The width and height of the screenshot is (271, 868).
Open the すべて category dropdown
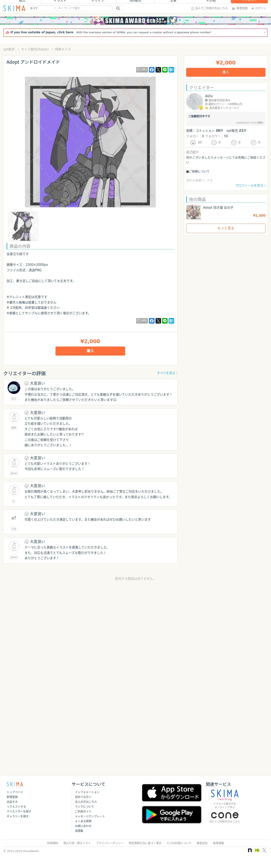[42, 8]
